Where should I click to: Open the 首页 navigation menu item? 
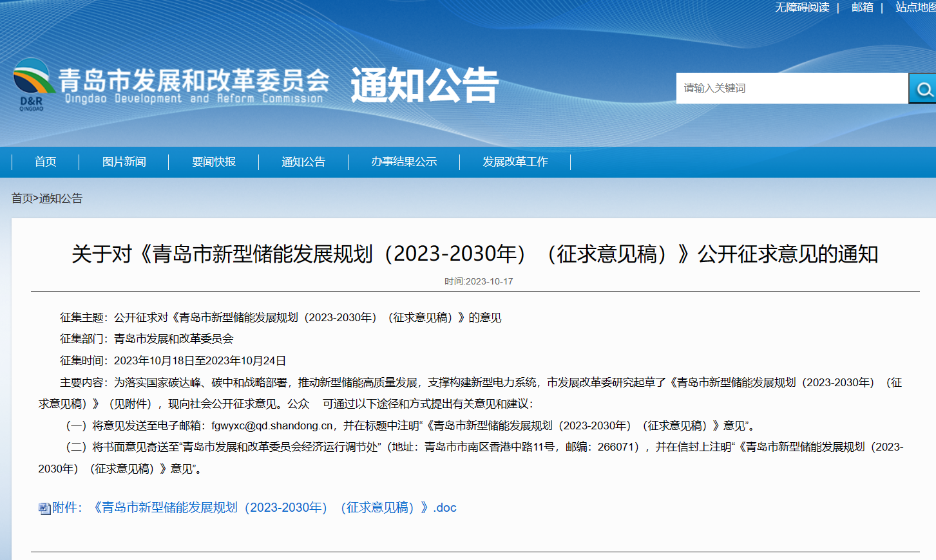tap(45, 162)
